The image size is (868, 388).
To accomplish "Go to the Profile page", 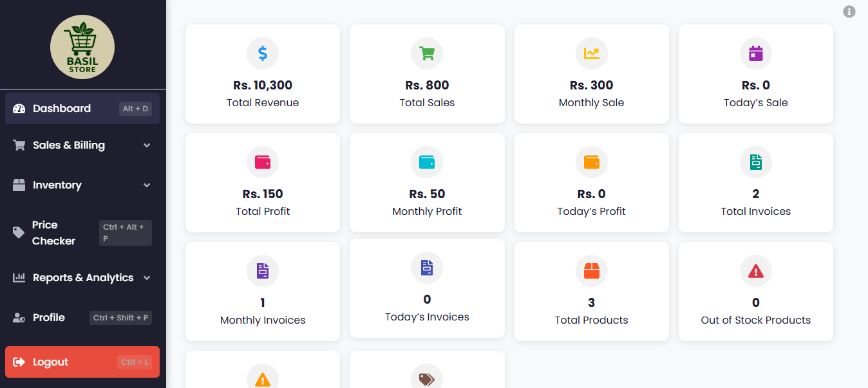I will pos(49,318).
